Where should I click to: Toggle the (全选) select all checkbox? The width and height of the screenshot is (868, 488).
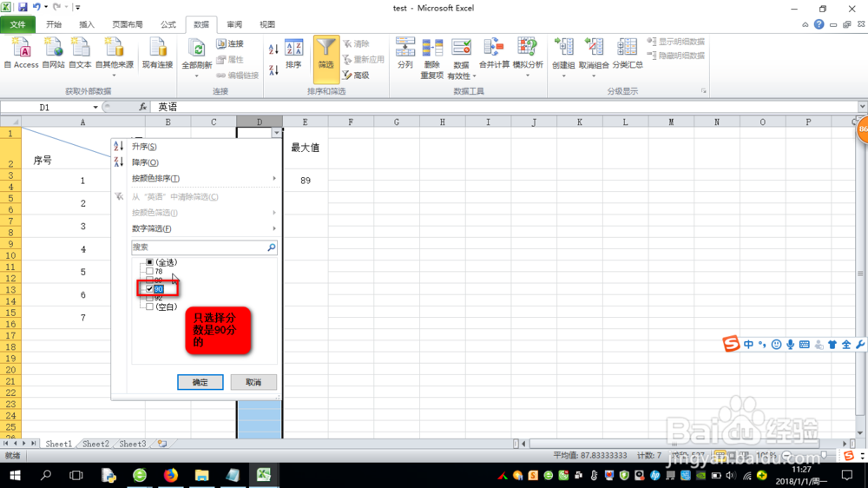(149, 262)
